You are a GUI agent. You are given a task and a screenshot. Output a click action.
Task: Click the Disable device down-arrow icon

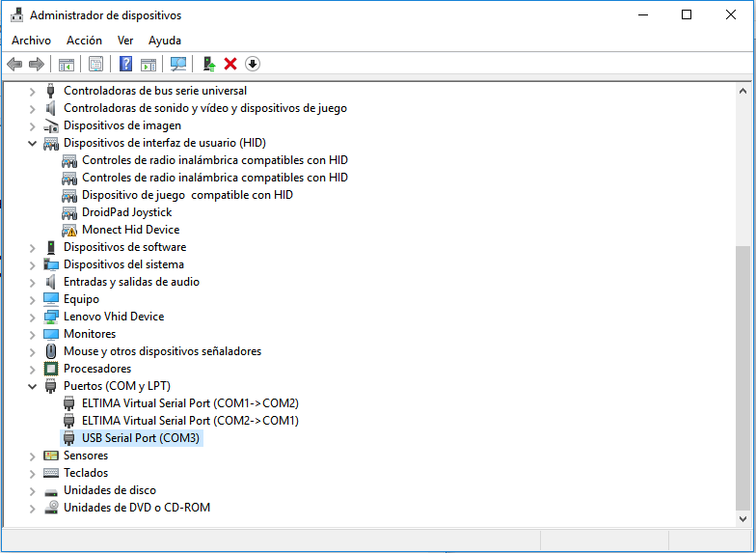coord(253,64)
